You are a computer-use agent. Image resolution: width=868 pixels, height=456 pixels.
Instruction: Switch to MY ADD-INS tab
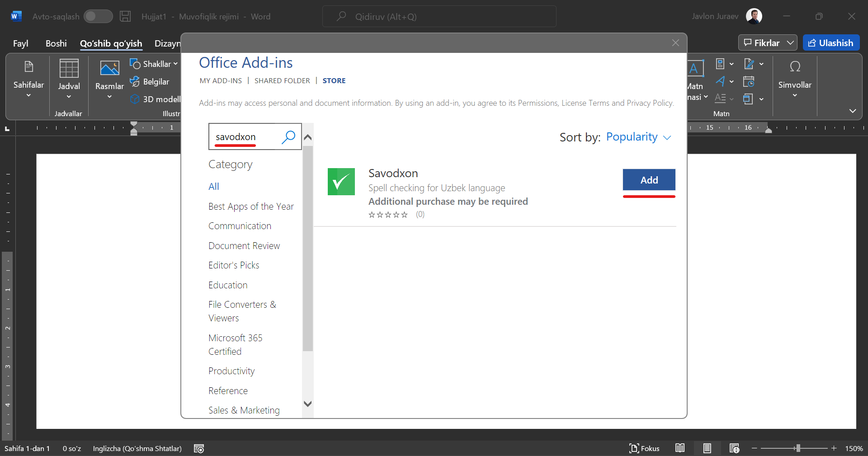click(x=221, y=81)
